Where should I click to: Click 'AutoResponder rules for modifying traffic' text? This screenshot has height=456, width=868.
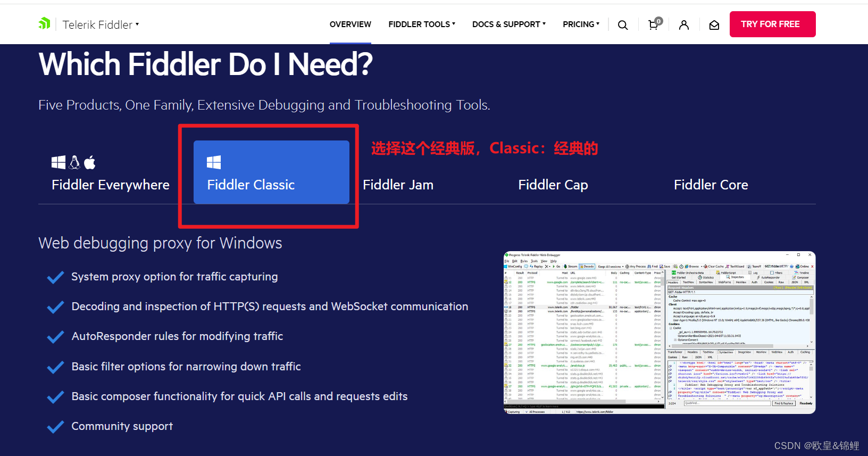coord(177,336)
